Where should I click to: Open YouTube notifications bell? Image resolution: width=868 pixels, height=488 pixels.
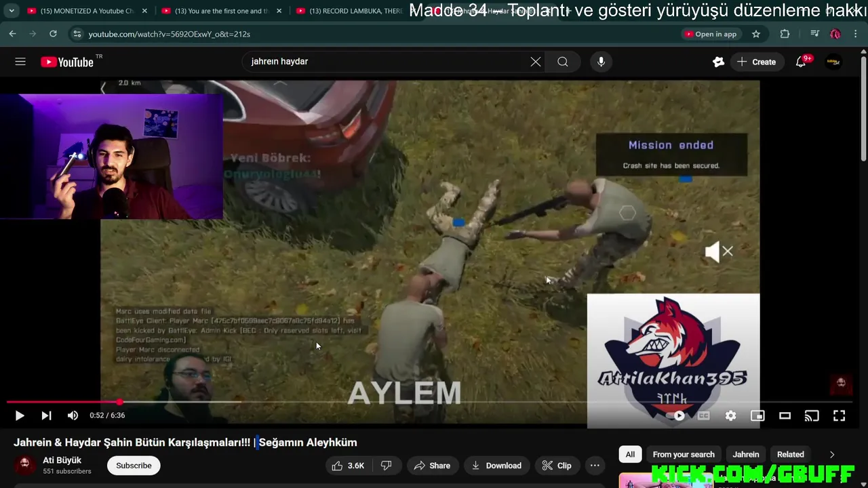click(801, 62)
